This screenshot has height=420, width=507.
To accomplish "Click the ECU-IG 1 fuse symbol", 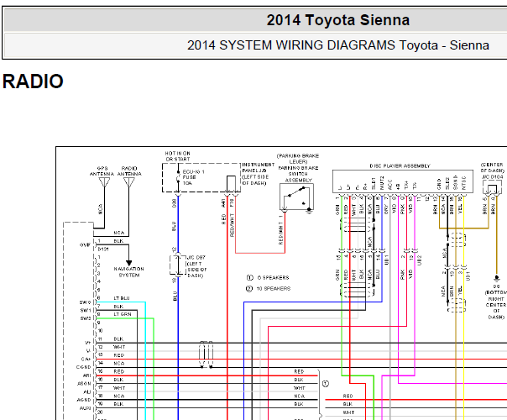I will (178, 178).
